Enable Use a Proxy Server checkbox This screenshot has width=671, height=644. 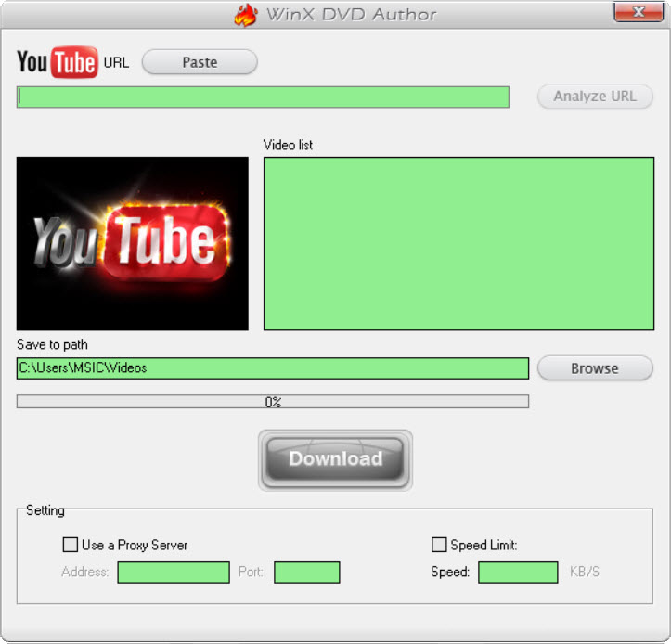[71, 545]
